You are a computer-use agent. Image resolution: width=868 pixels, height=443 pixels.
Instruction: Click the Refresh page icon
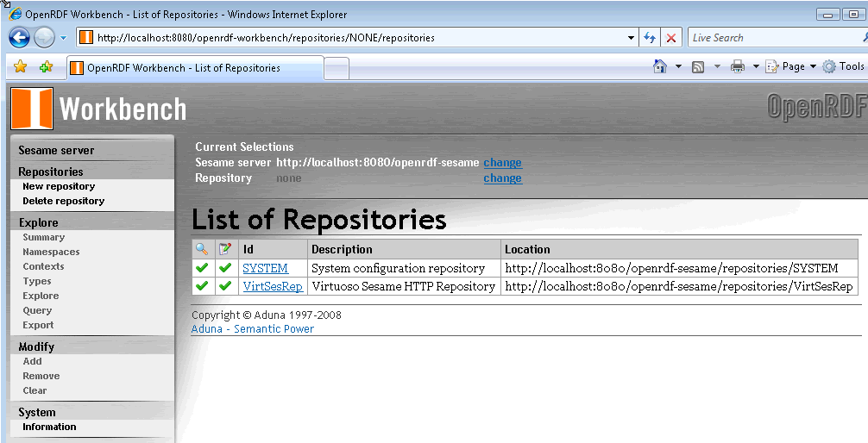(650, 38)
